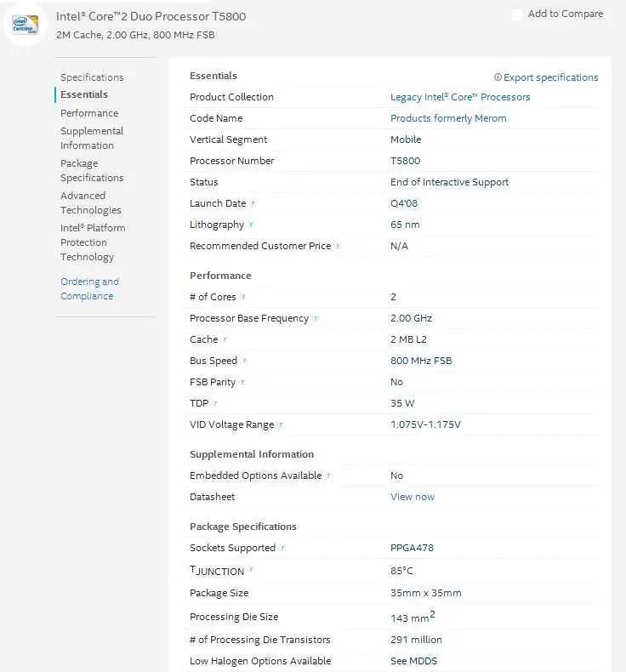Check the Add to Compare checkbox

pos(517,14)
